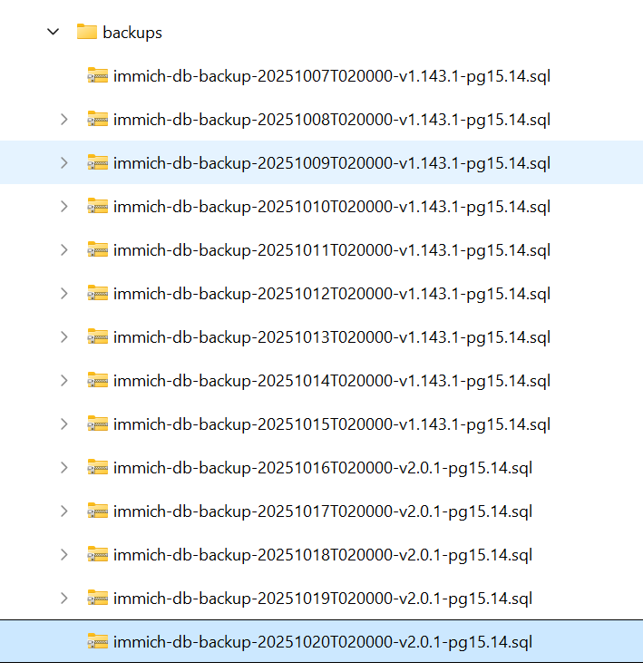This screenshot has width=643, height=672.
Task: Select immich-db-backup-20251009T020000-v1.143.1-pg15.14.sql
Action: pos(332,163)
